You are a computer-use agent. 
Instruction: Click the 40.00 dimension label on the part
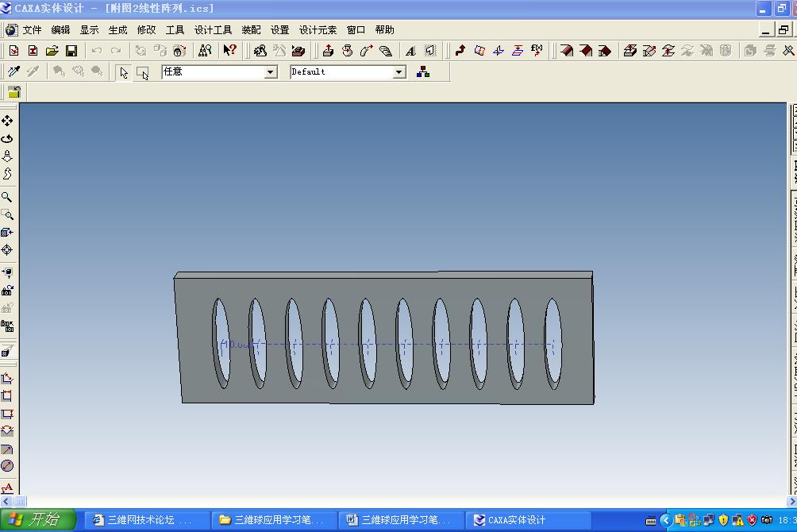[237, 345]
